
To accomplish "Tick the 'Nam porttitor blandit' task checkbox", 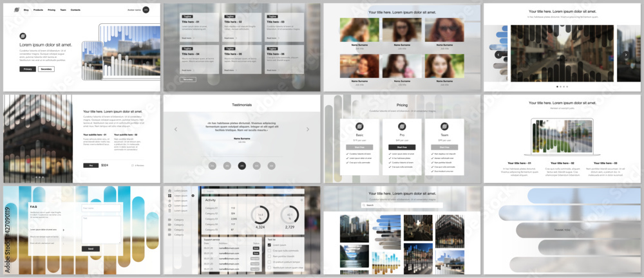I will pos(269,256).
